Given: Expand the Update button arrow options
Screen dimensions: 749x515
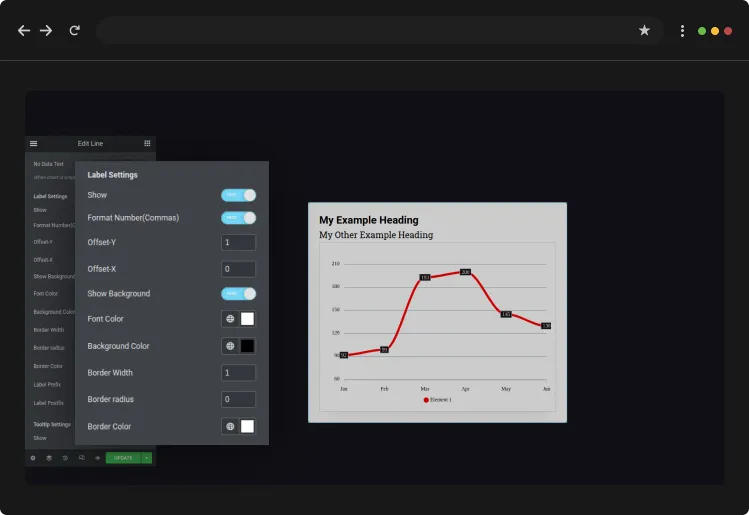Looking at the screenshot, I should coord(147,458).
